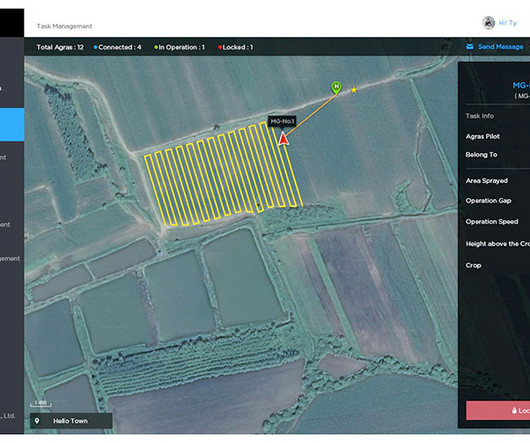The height and width of the screenshot is (443, 530).
Task: Select the highlighted blue sidebar item
Action: coord(12,124)
